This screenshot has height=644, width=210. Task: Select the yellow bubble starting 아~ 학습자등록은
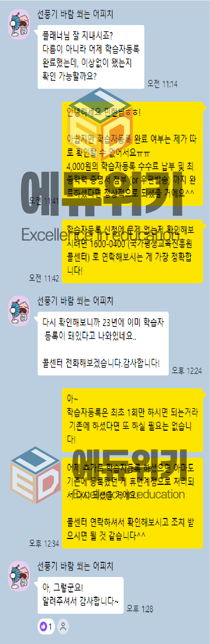click(x=132, y=420)
